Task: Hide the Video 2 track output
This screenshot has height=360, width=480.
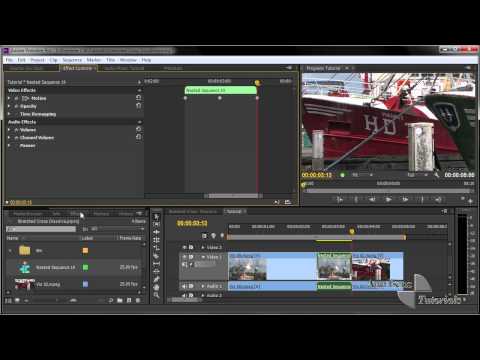Action: click(184, 247)
